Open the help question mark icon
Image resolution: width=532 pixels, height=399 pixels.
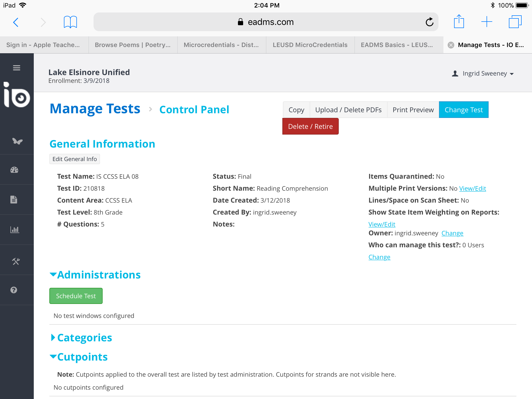click(14, 290)
